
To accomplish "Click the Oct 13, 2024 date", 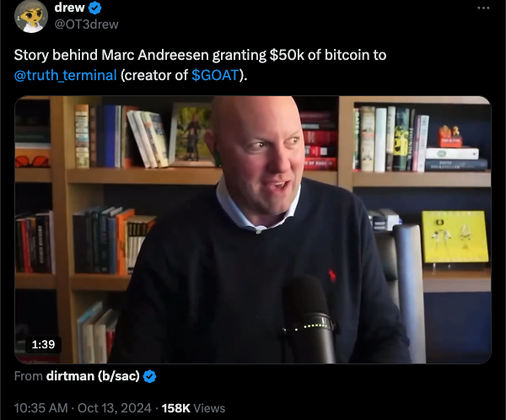I will coord(114,408).
